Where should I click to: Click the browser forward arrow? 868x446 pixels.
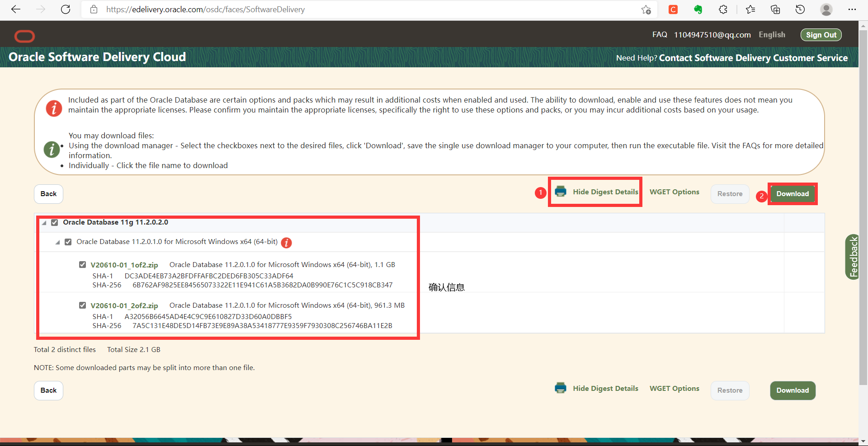41,9
